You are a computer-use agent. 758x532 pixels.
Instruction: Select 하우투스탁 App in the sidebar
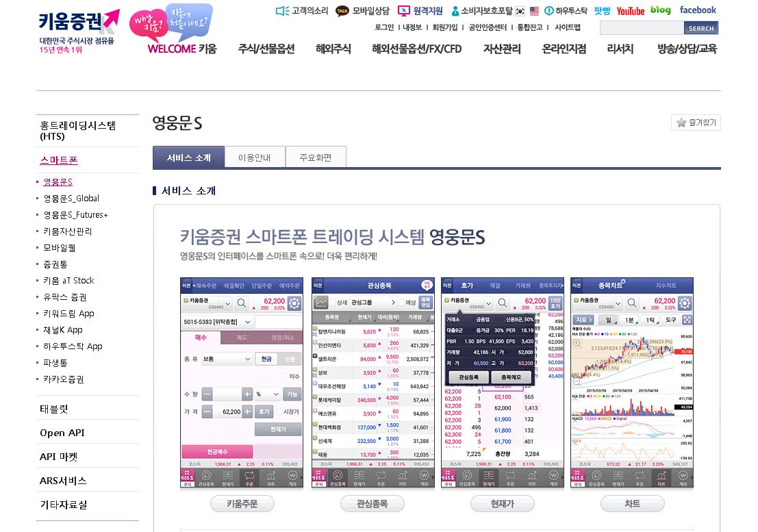73,346
